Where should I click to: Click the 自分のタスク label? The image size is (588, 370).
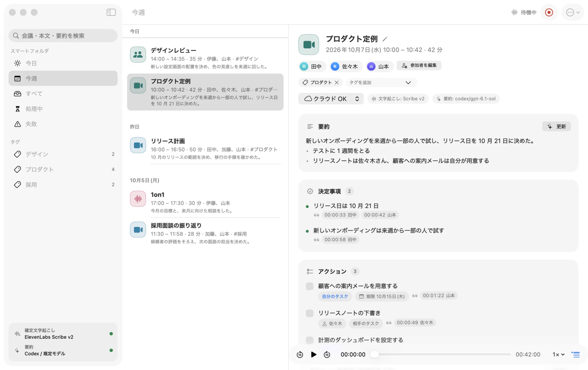(335, 296)
